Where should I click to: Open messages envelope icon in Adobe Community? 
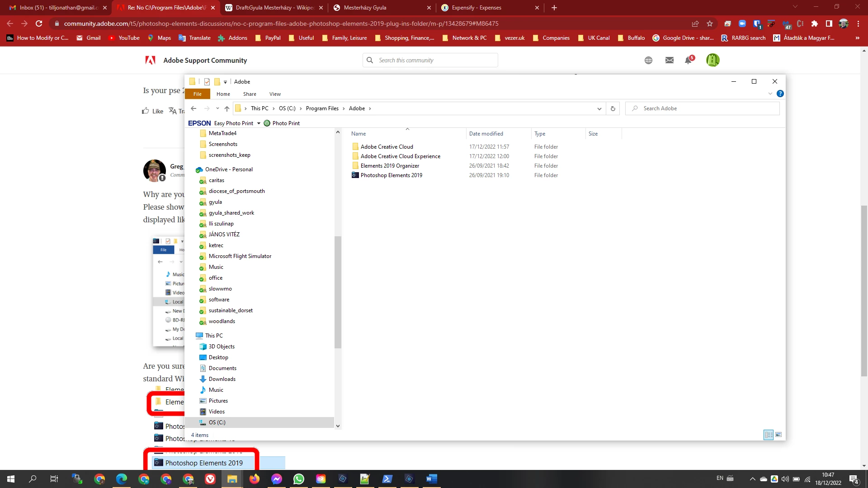point(670,60)
